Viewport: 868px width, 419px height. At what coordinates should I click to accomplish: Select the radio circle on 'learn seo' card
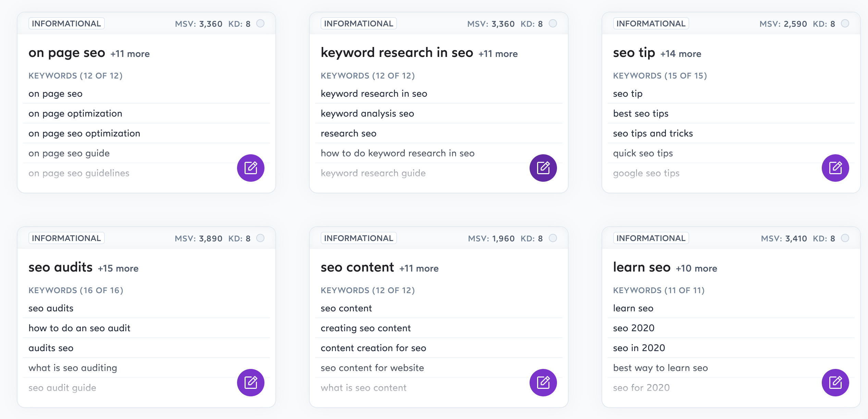(x=845, y=238)
